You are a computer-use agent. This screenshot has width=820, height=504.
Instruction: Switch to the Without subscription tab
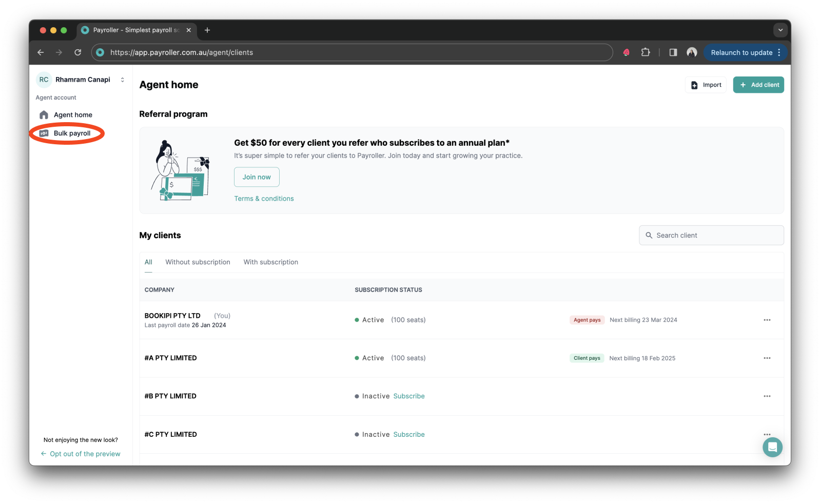point(198,262)
